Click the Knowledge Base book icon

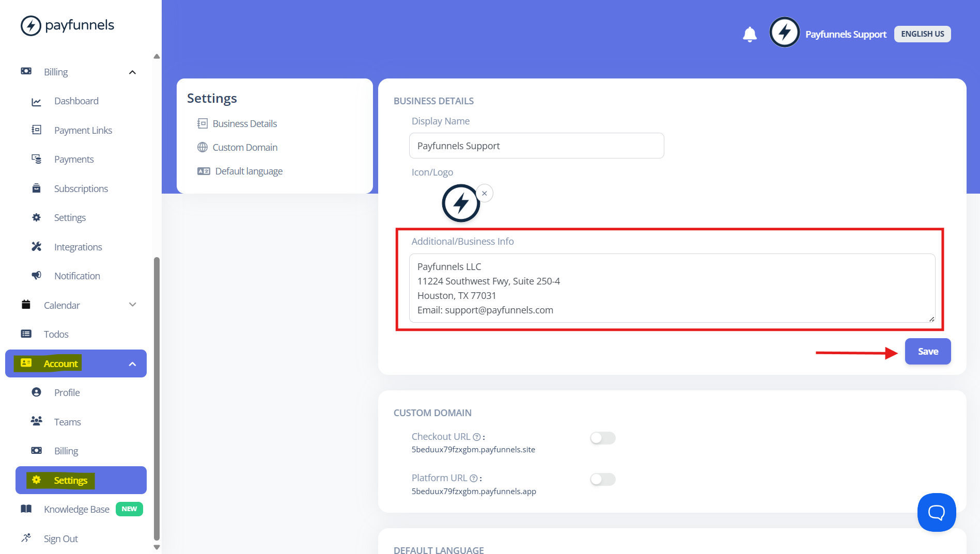pyautogui.click(x=26, y=509)
